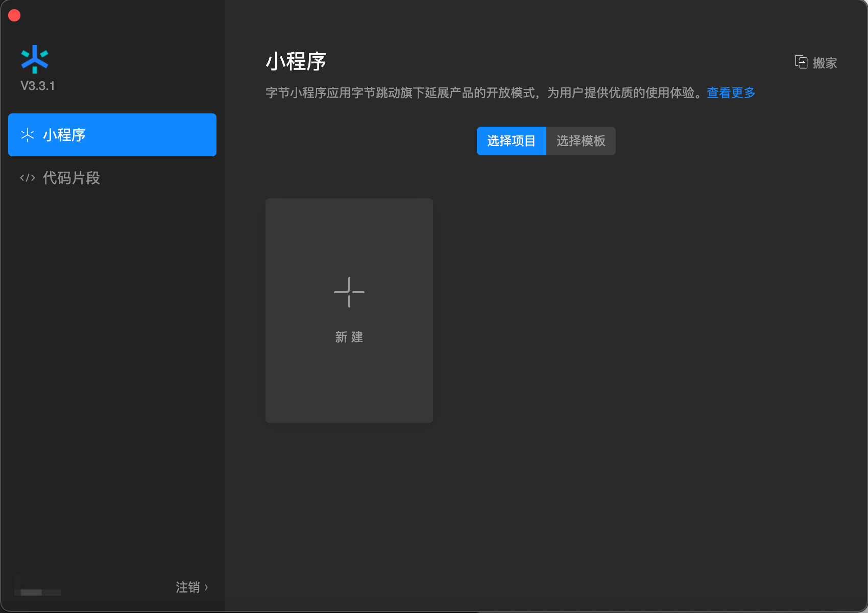Click the chevron arrow next to 注销
This screenshot has width=868, height=613.
pos(206,587)
